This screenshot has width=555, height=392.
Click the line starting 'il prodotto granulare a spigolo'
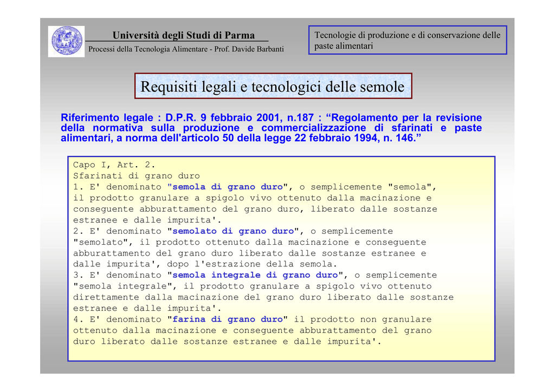tap(252, 198)
